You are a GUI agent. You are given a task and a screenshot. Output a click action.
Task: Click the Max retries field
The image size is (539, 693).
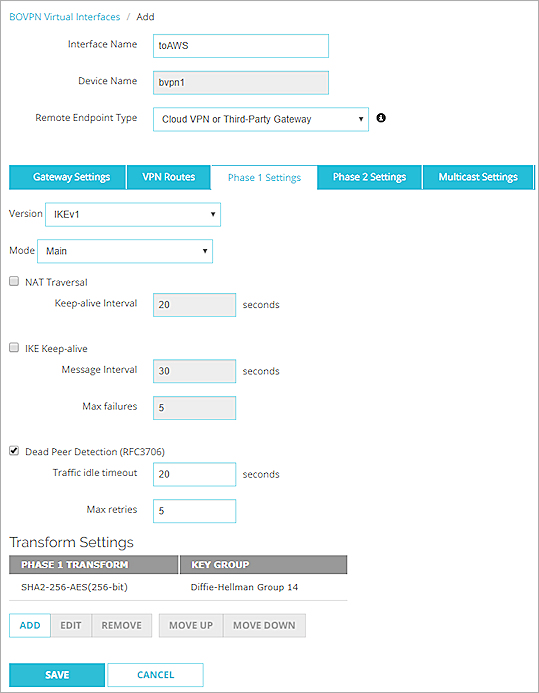194,511
